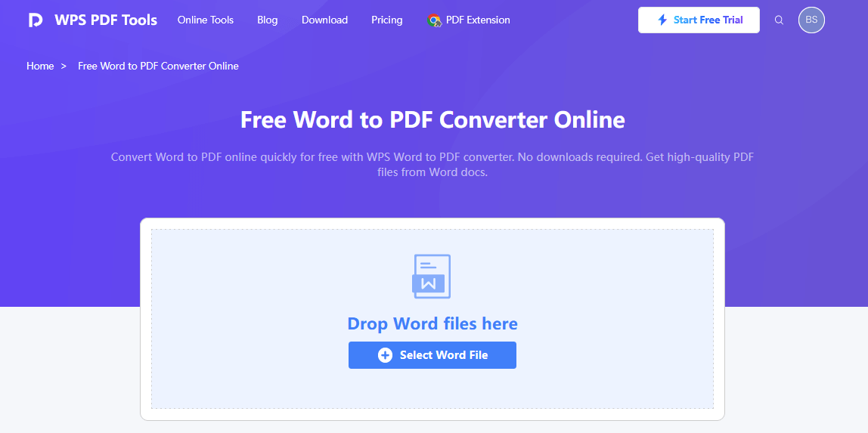The image size is (868, 433).
Task: Open the search magnifier icon
Action: [779, 20]
